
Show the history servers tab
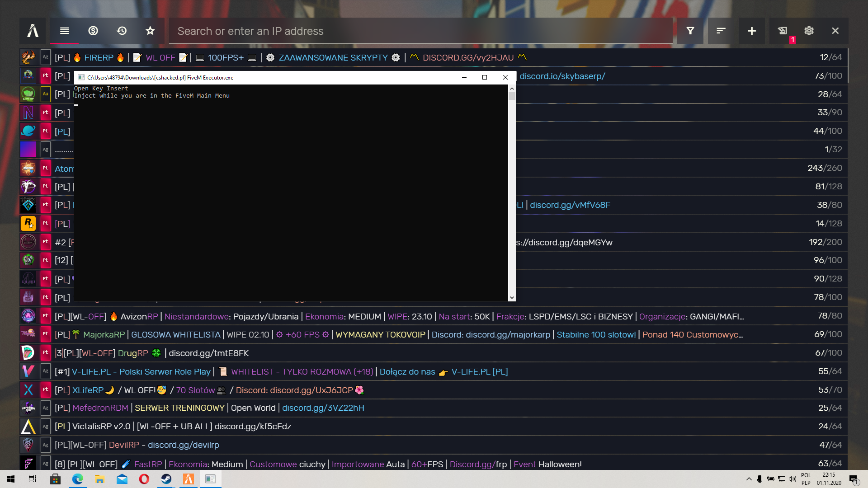pos(122,31)
